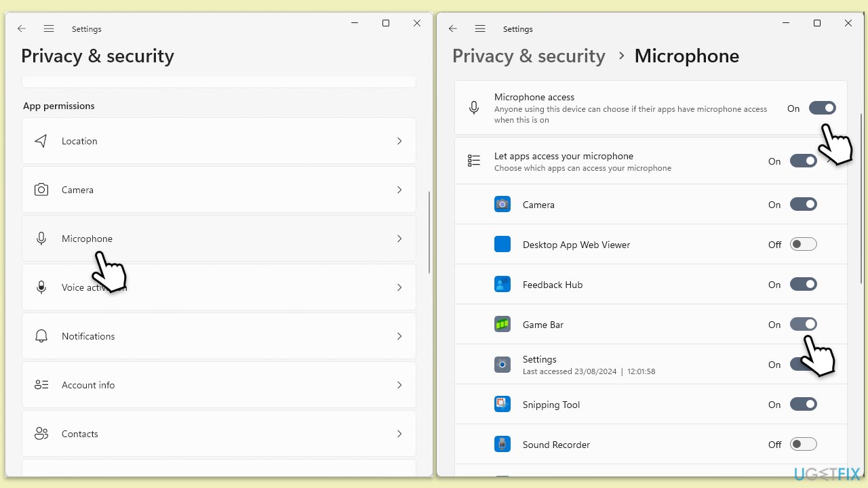
Task: Click the Snipping Tool app icon
Action: coord(502,405)
